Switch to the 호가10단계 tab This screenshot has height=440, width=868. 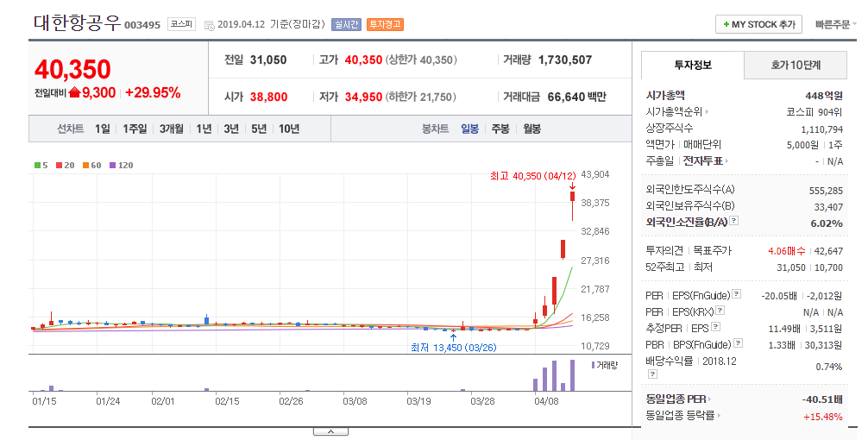pos(796,66)
